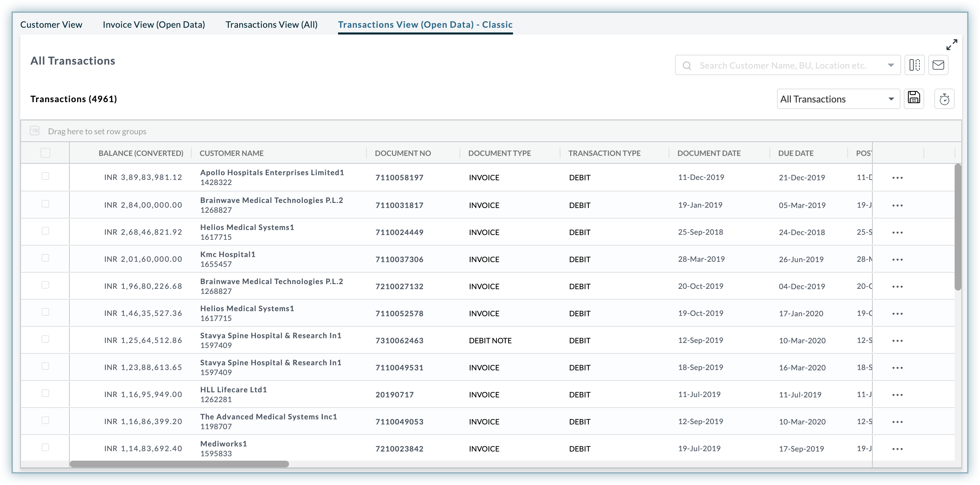Click the DEBIT NOTE document type cell
The image size is (980, 485).
tap(490, 341)
